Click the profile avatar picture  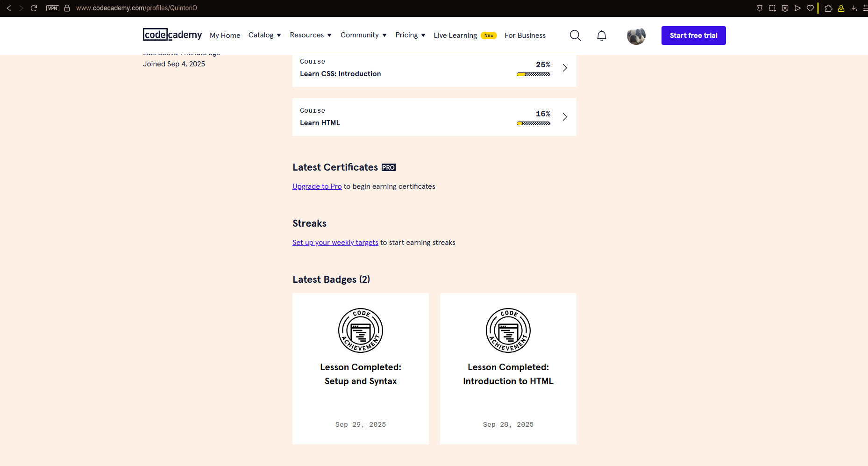(x=636, y=36)
